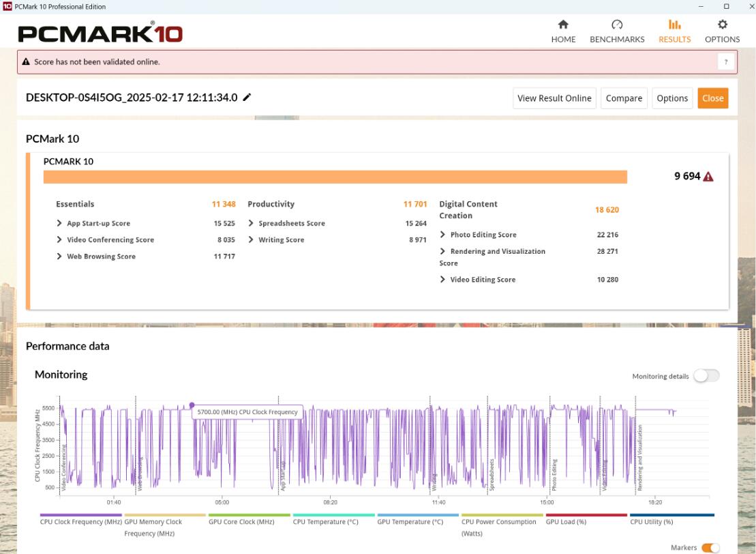
Task: Click the red warning triangle beside score 9 694
Action: tap(708, 177)
